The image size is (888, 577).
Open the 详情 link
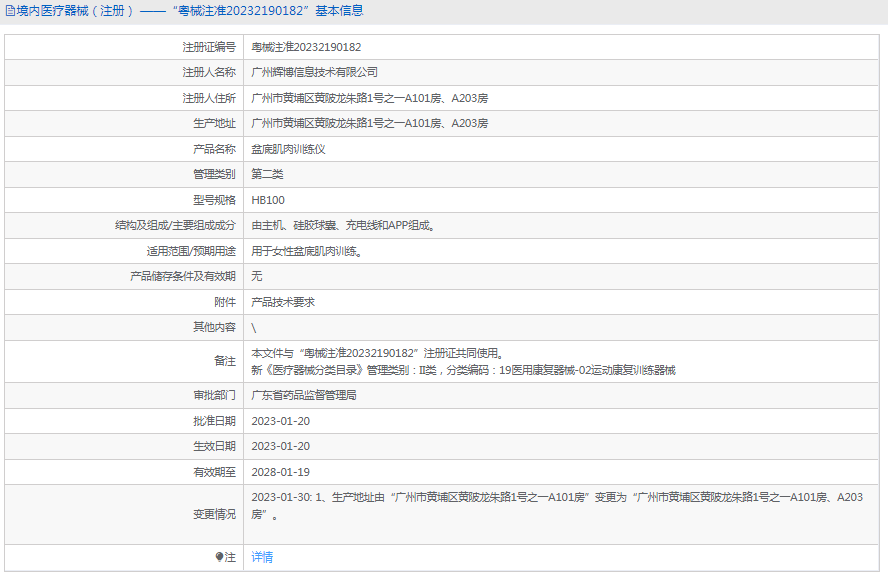coord(262,557)
